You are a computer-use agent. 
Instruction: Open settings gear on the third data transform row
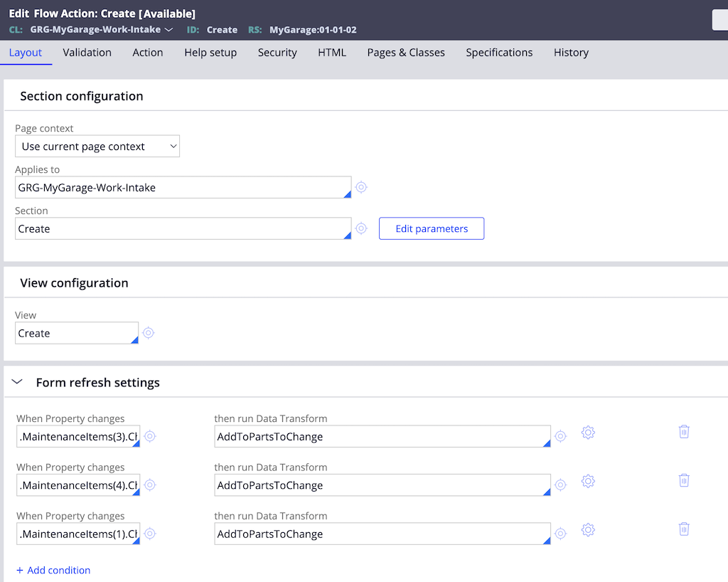[588, 530]
